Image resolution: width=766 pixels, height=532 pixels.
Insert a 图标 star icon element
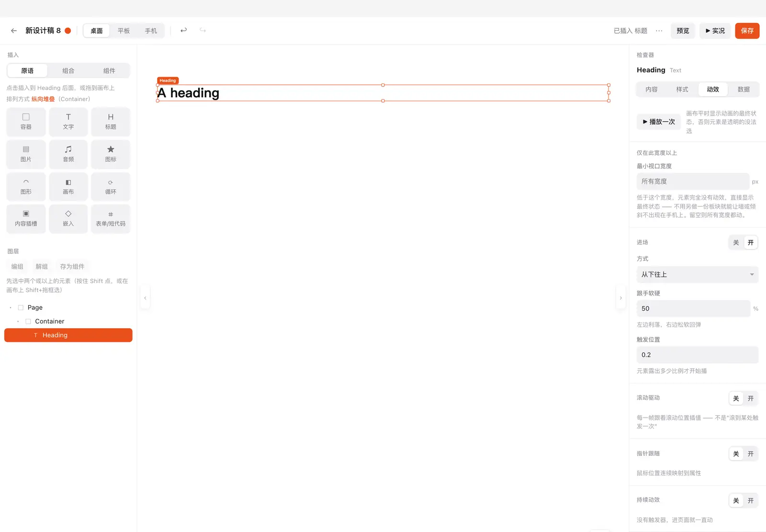click(x=111, y=154)
